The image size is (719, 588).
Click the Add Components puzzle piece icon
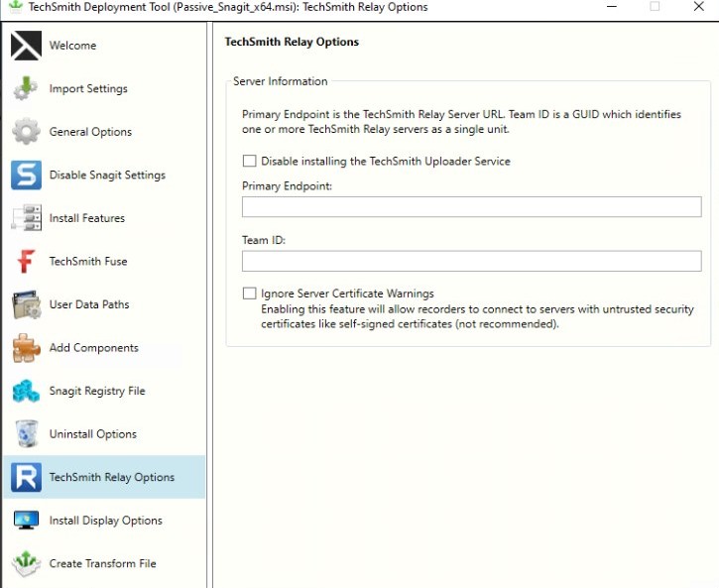pos(26,347)
